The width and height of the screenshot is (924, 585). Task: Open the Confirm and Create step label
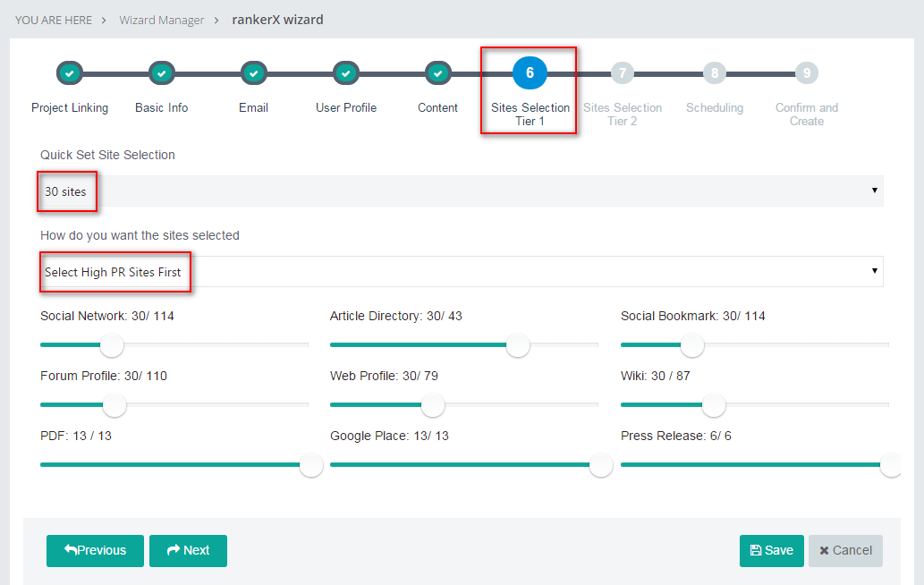click(807, 114)
